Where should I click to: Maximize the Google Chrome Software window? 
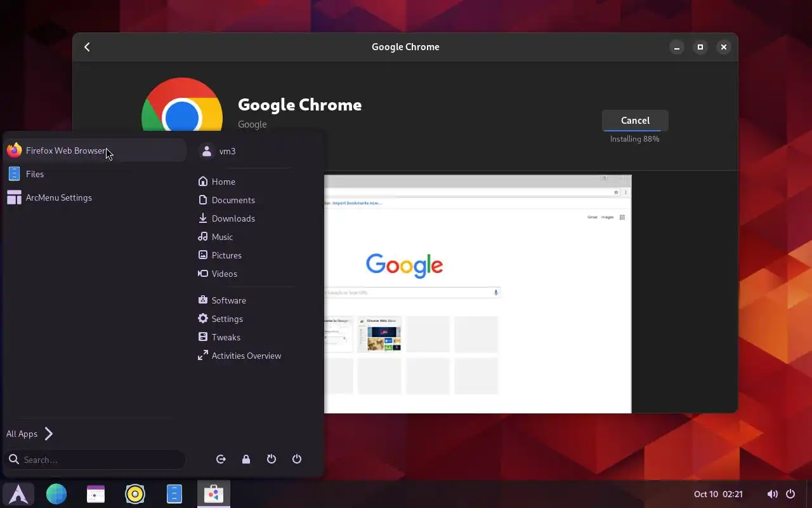(x=700, y=47)
